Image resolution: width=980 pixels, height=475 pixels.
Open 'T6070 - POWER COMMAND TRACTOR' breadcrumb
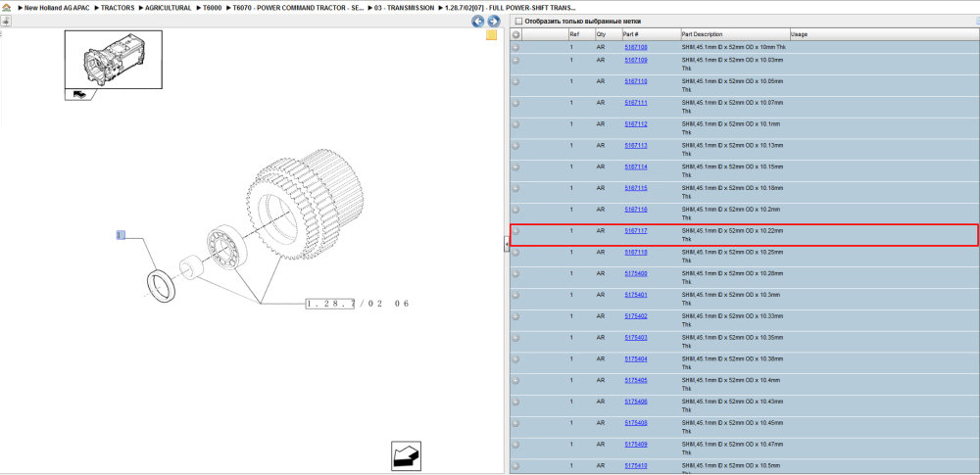298,8
